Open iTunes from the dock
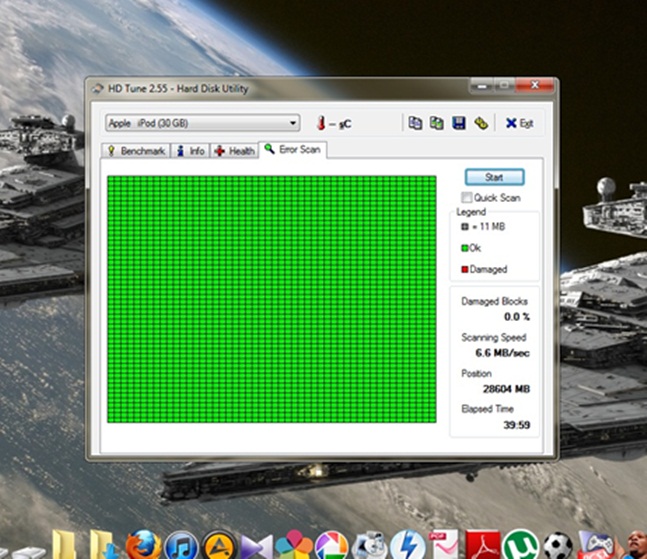This screenshot has height=559, width=647. pyautogui.click(x=180, y=545)
